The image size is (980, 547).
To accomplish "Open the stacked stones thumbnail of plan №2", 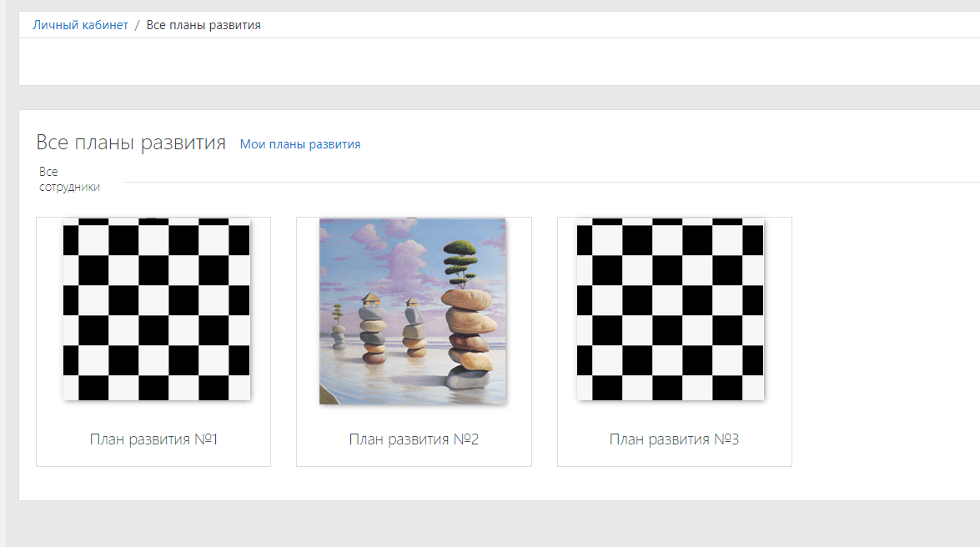I will pos(412,311).
